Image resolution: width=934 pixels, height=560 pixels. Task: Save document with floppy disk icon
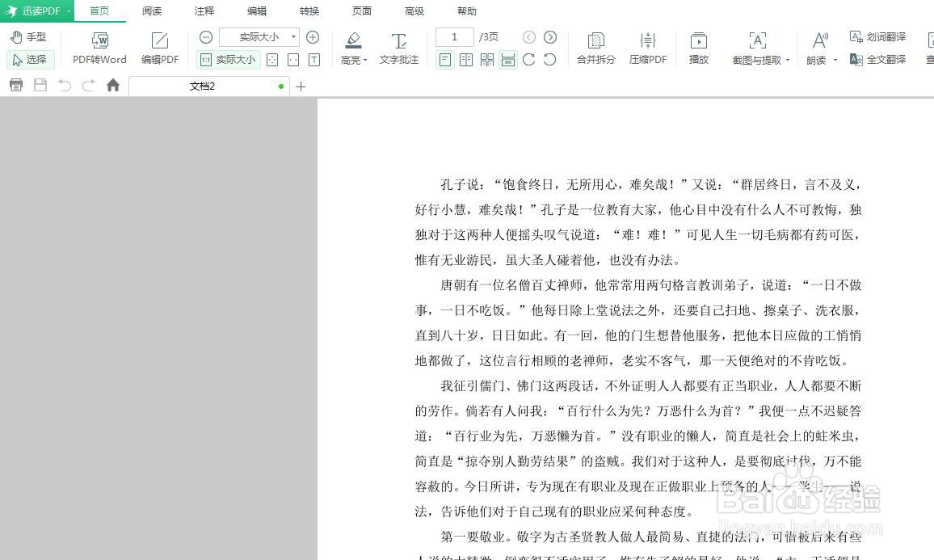(40, 85)
